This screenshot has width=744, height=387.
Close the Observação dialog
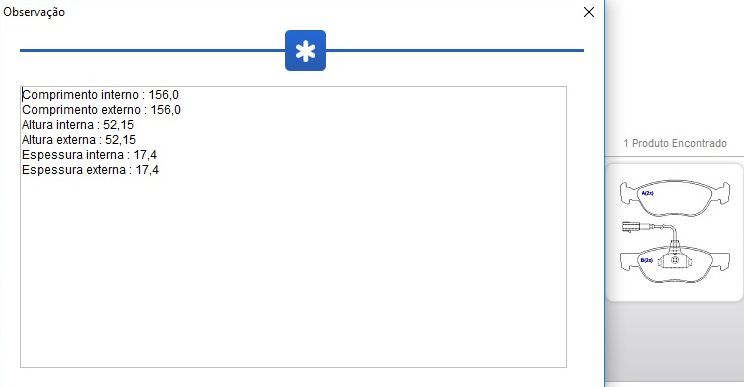pyautogui.click(x=589, y=12)
